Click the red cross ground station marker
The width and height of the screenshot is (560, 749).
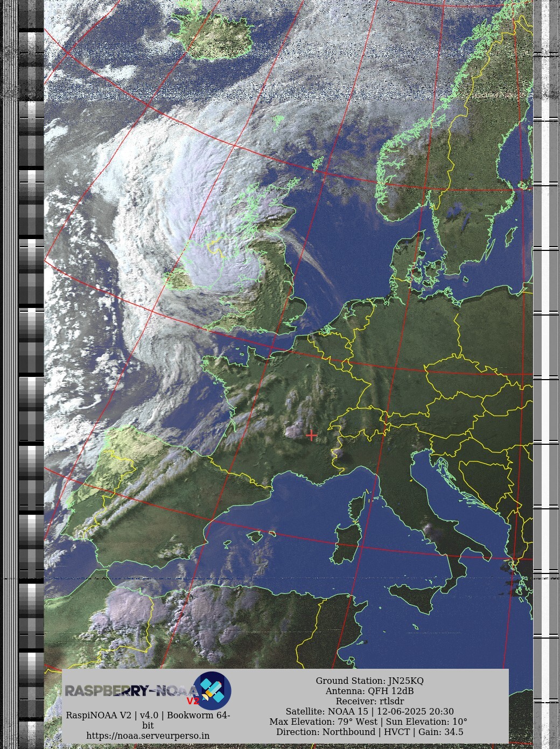click(x=311, y=435)
